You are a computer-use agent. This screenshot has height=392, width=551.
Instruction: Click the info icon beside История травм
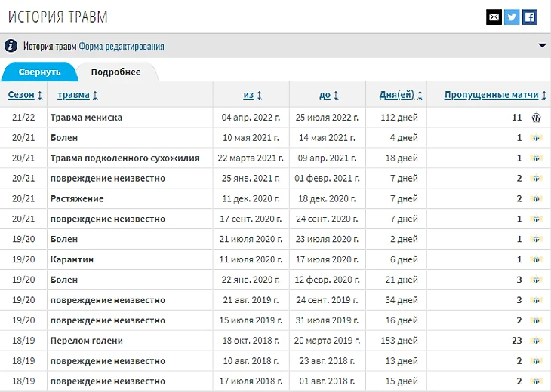(x=11, y=46)
